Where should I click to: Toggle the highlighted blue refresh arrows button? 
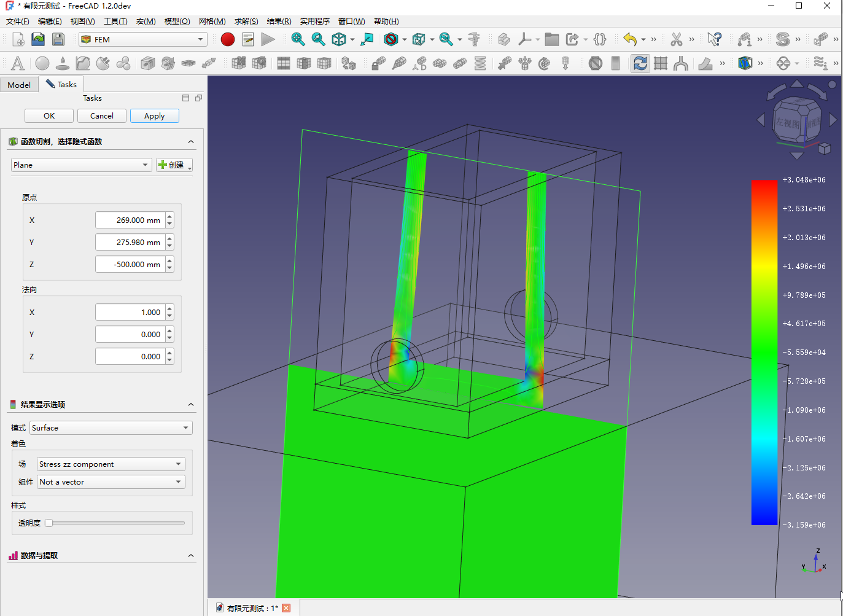point(640,63)
